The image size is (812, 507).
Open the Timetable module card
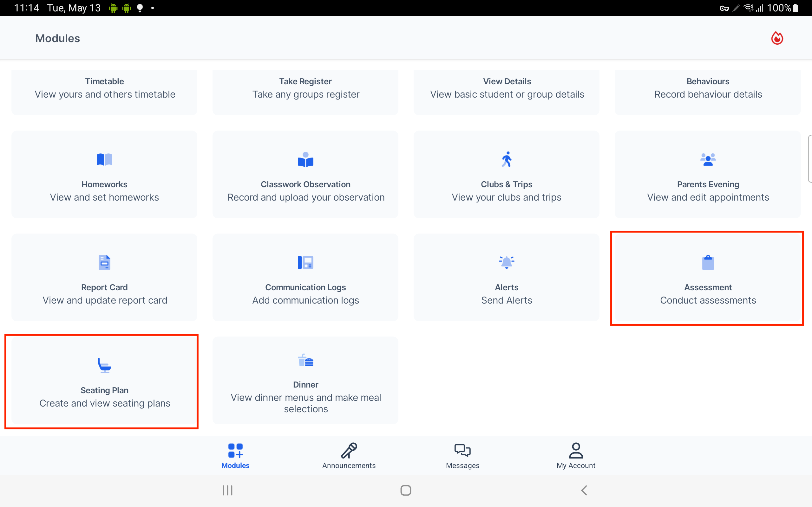[x=104, y=92]
